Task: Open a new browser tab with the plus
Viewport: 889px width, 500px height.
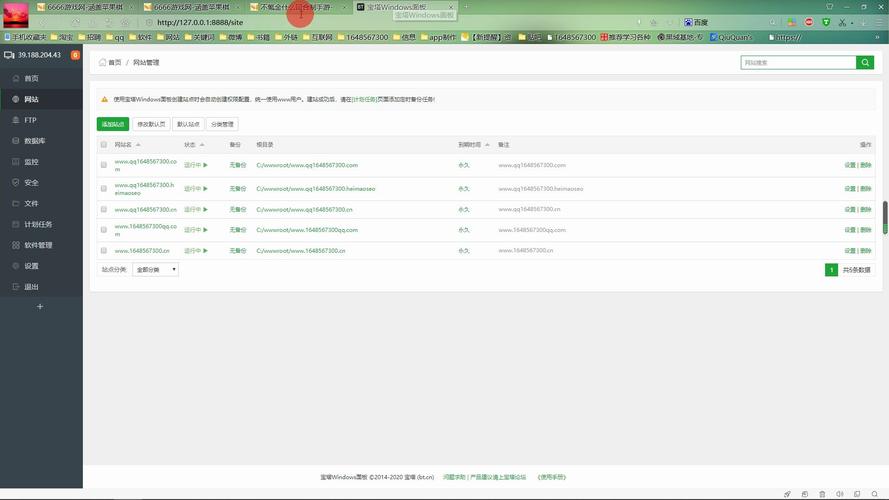Action: click(x=466, y=7)
